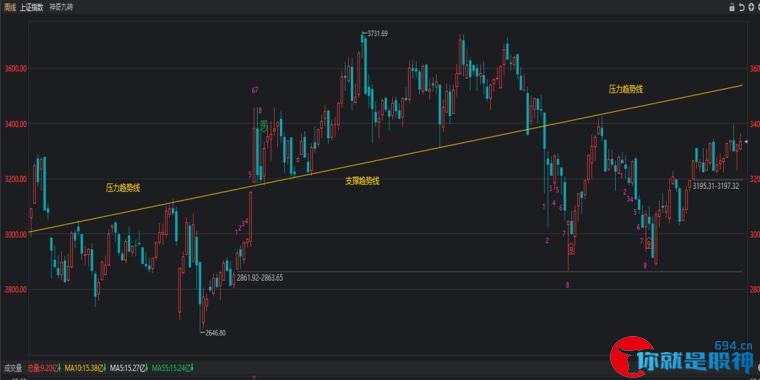The image size is (760, 380).
Task: Click the 3731.69 high price label
Action: 378,33
